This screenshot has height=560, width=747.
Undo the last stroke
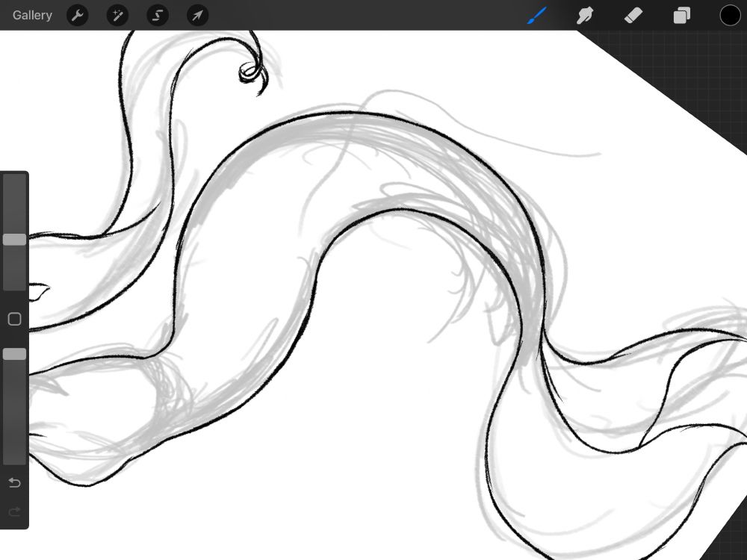pos(14,483)
